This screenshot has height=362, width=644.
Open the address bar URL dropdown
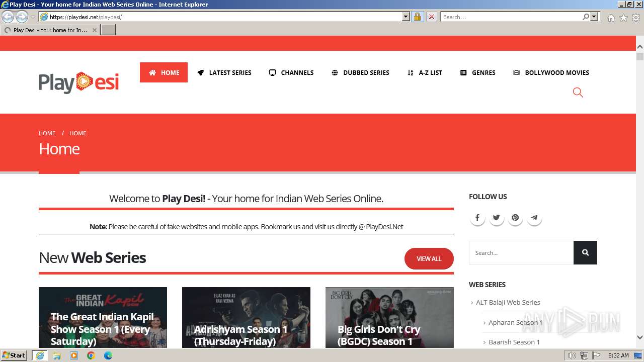406,17
